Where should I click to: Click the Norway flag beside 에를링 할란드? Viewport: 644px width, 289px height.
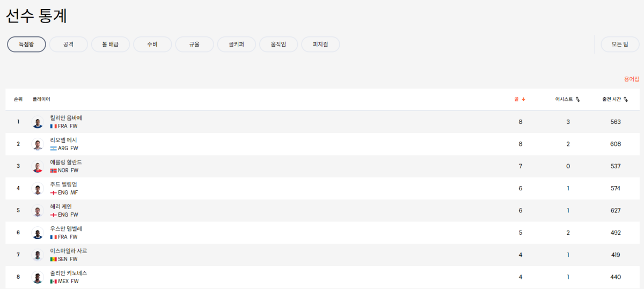click(53, 171)
